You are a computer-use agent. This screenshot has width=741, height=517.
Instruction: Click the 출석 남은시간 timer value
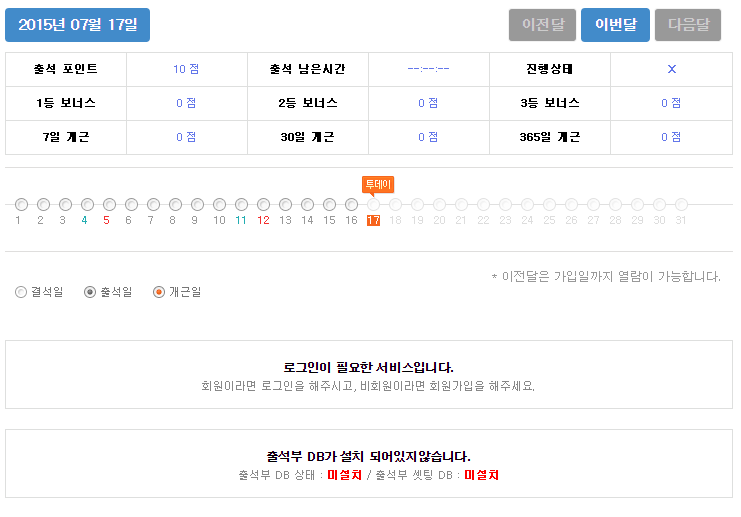coord(428,69)
